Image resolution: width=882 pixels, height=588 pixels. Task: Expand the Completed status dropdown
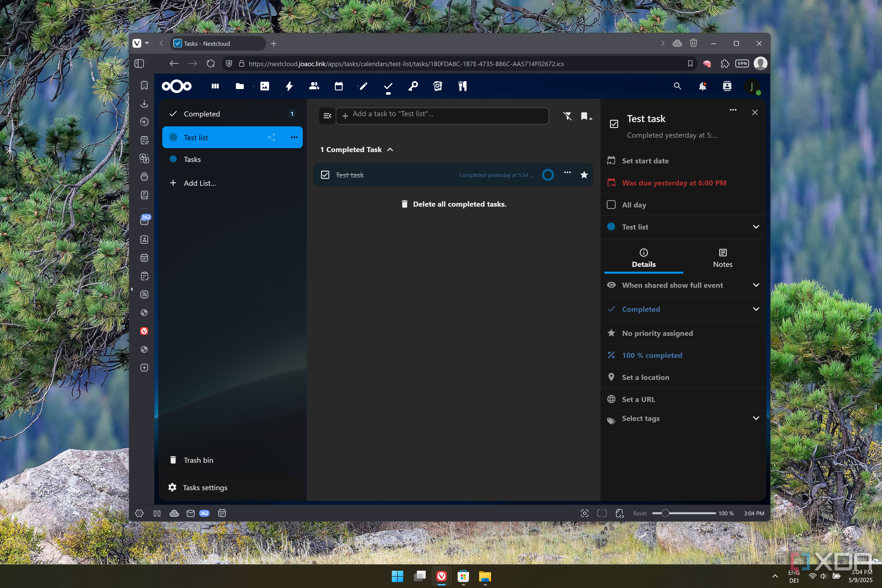tap(756, 309)
